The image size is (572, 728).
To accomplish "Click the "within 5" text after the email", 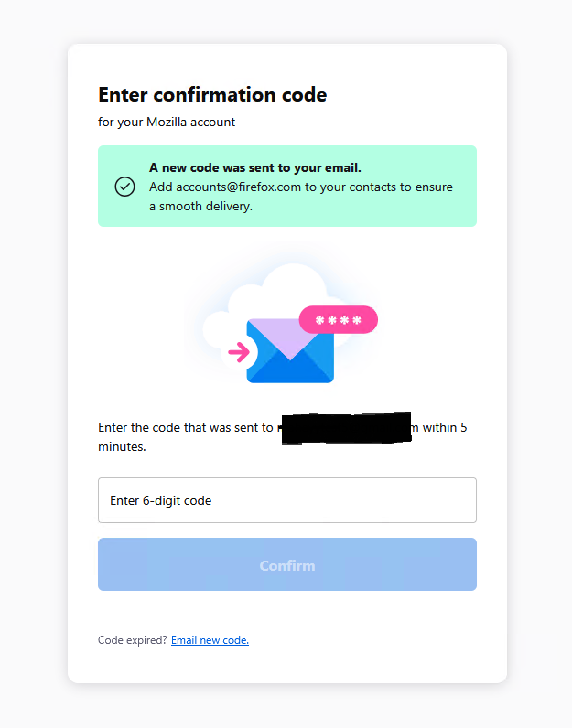I will click(445, 427).
